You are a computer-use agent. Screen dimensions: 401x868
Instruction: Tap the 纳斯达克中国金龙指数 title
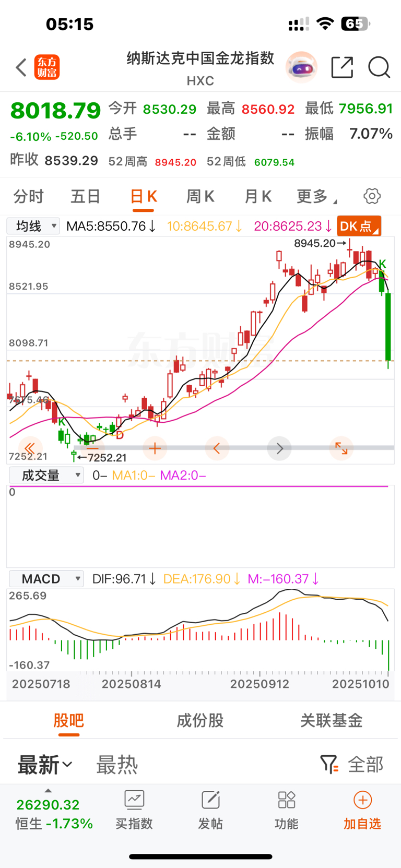200,58
